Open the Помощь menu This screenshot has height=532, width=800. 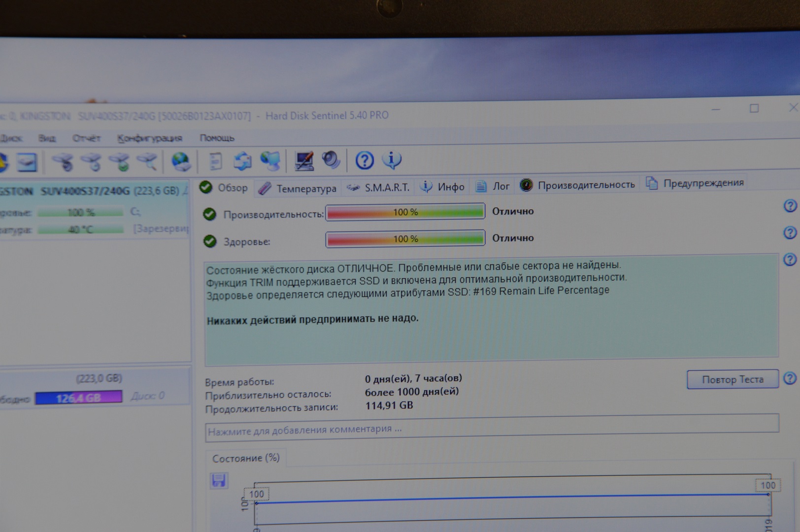point(217,138)
